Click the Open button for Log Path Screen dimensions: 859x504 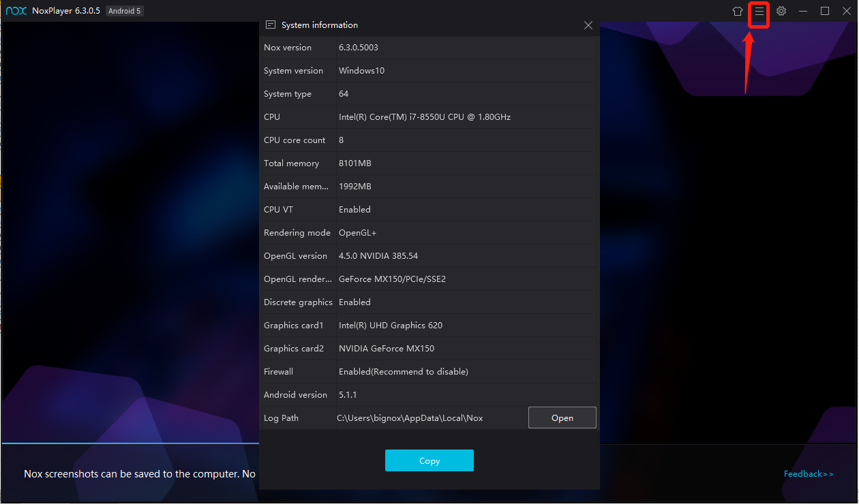pyautogui.click(x=562, y=418)
